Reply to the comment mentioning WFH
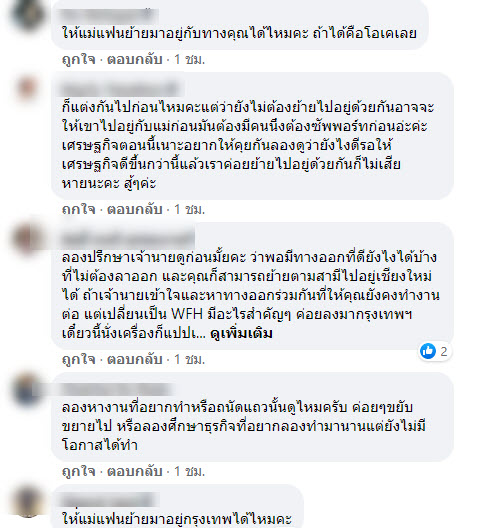Screen dimensions: 494x528 pyautogui.click(x=135, y=359)
